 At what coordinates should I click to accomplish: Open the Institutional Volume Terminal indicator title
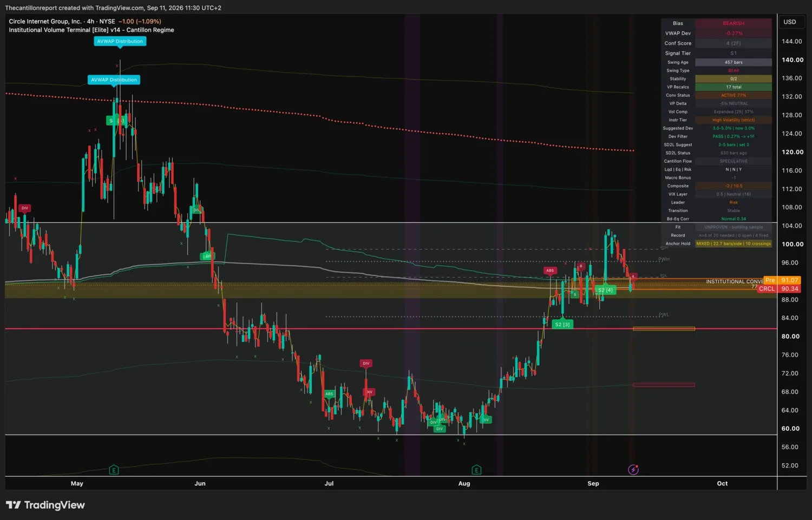pyautogui.click(x=91, y=30)
